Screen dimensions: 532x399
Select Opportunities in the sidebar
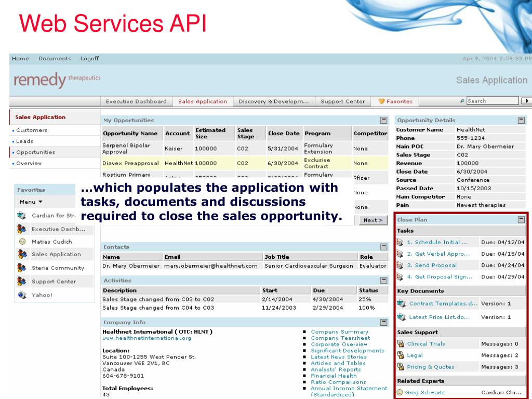tap(36, 152)
